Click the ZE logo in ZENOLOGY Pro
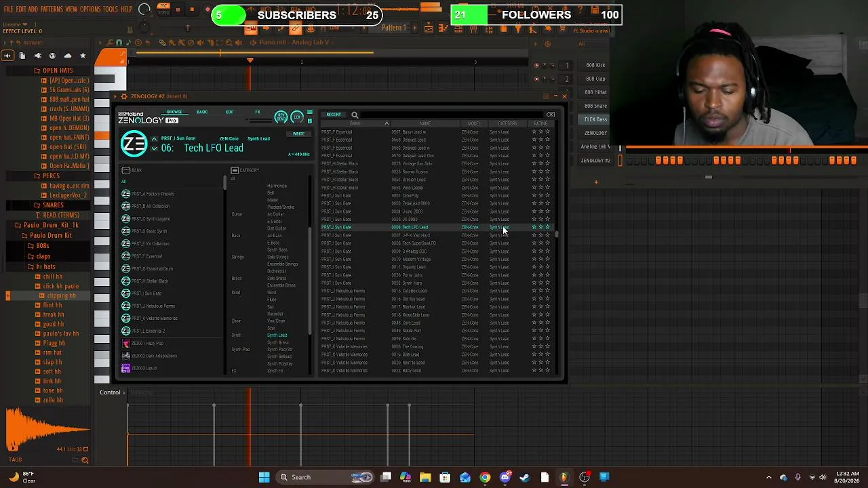 coord(134,144)
